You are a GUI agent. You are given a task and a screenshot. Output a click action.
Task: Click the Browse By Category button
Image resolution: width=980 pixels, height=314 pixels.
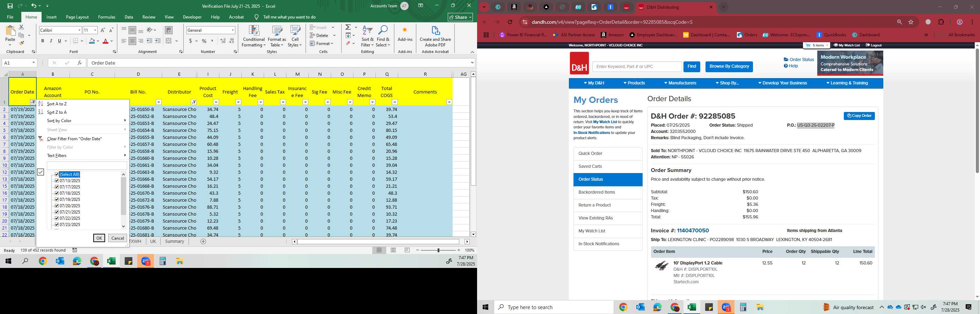coord(729,67)
